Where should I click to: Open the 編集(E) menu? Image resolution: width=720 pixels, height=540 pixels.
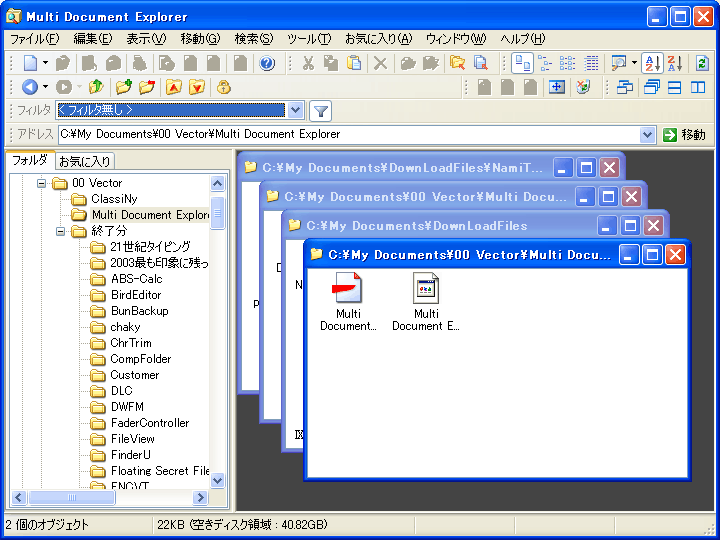click(93, 39)
